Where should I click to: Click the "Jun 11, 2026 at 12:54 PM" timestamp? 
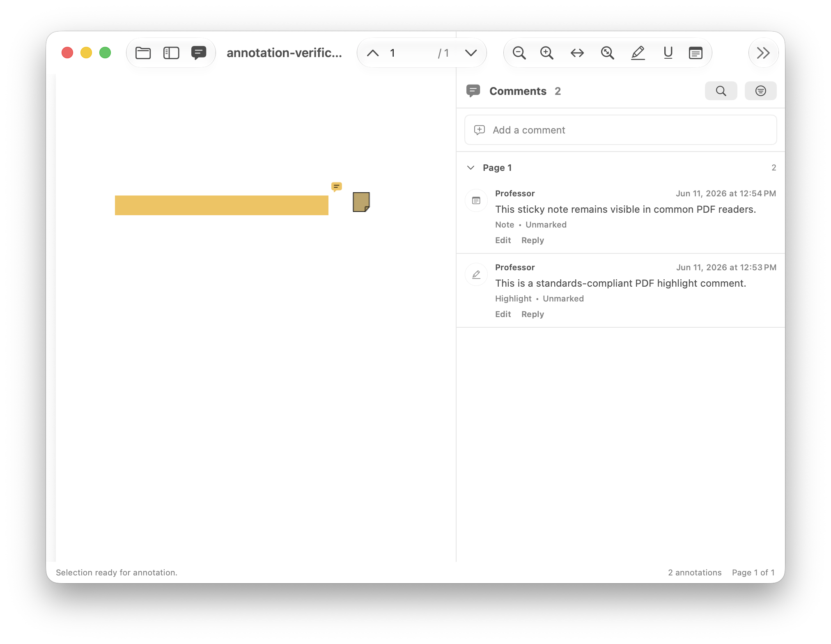coord(726,193)
